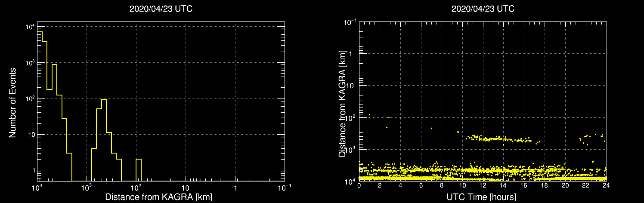Click the scatter plot y-axis tick label 10^-1

click(351, 22)
